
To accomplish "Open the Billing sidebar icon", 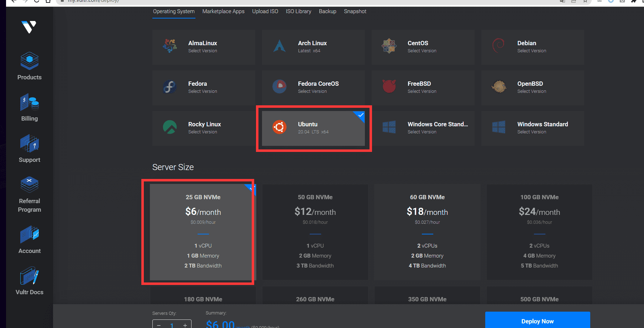I will click(29, 102).
